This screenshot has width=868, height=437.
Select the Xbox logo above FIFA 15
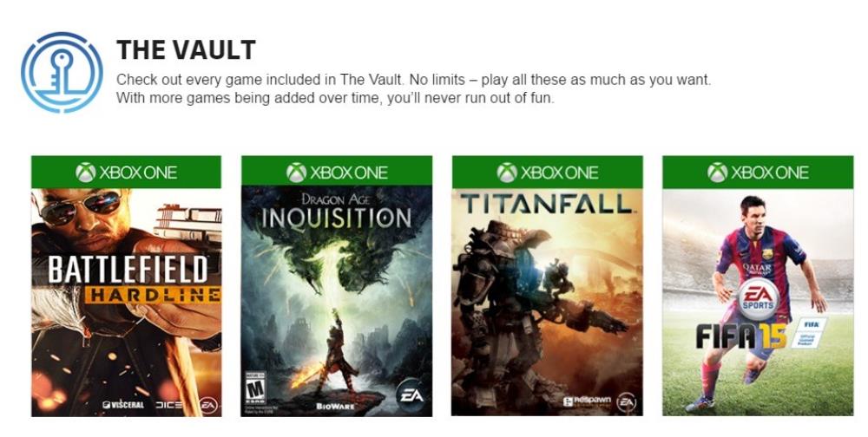(x=717, y=173)
